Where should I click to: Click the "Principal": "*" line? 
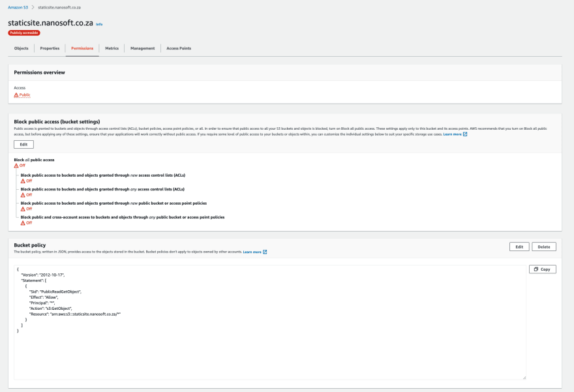point(42,303)
